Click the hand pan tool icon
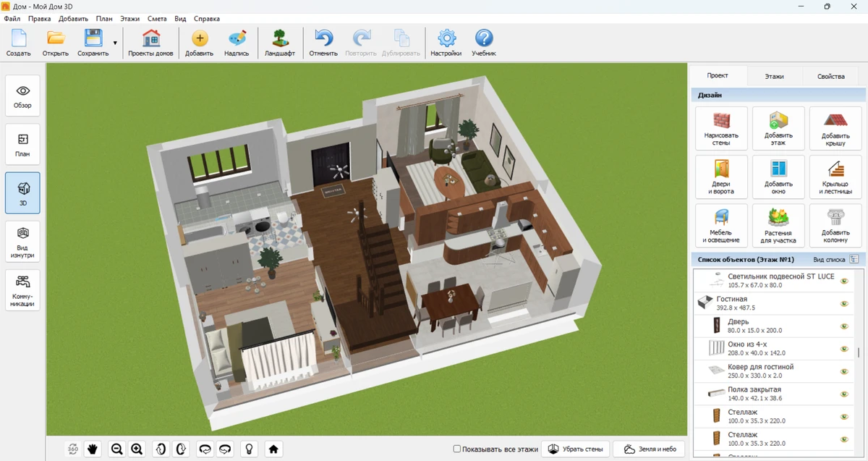This screenshot has width=868, height=461. tap(93, 449)
